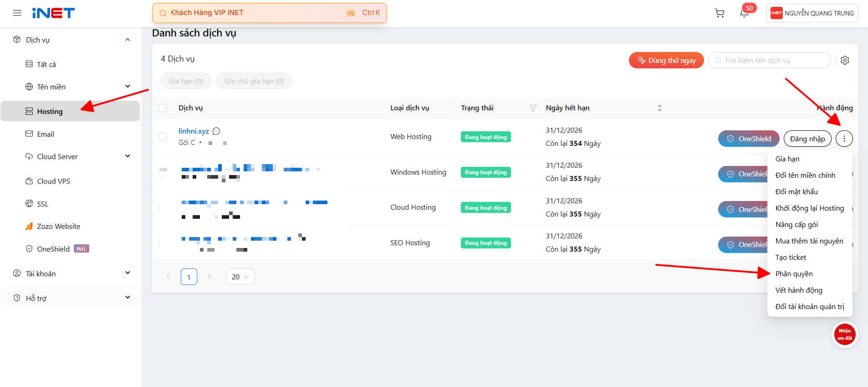This screenshot has width=868, height=387.
Task: Click the Cloud Hosting service type cell
Action: pyautogui.click(x=413, y=207)
